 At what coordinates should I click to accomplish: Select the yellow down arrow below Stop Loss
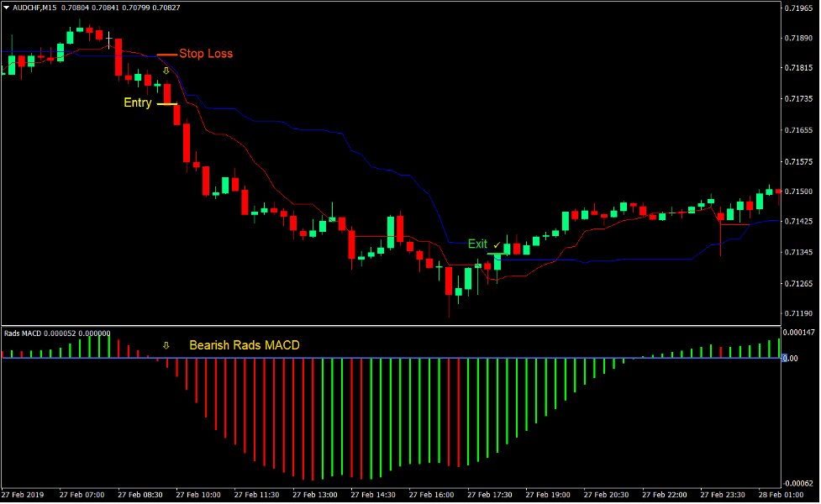[166, 71]
